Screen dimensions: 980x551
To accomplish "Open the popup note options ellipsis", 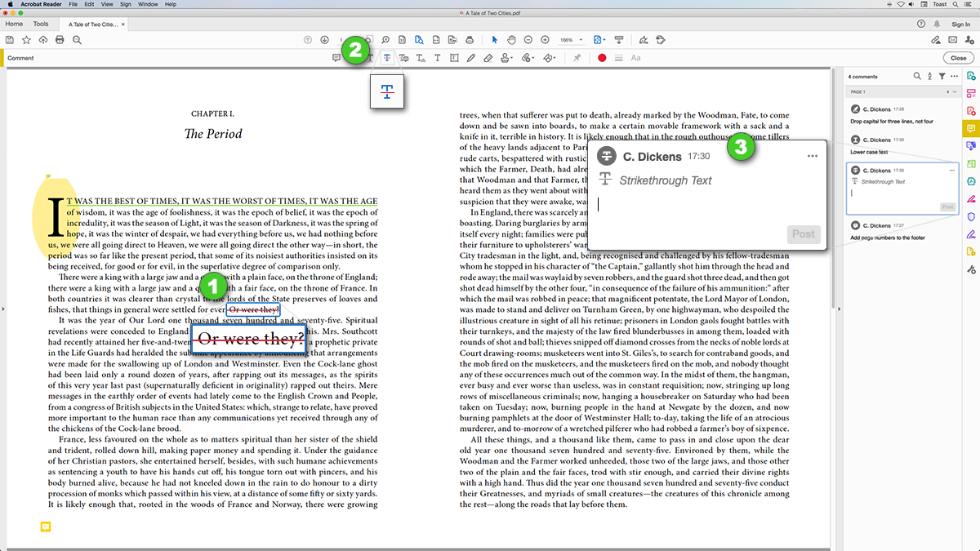I will coord(812,156).
